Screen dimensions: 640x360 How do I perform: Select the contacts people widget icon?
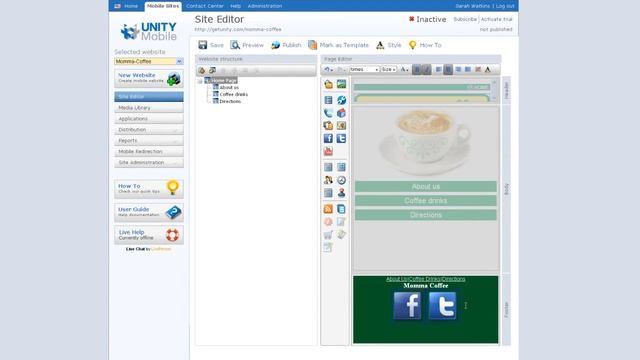[328, 180]
